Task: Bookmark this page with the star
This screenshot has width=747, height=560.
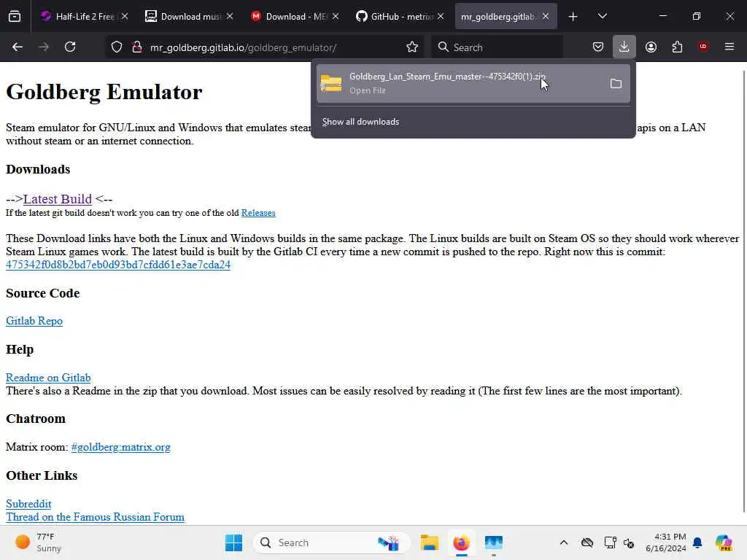Action: [412, 47]
